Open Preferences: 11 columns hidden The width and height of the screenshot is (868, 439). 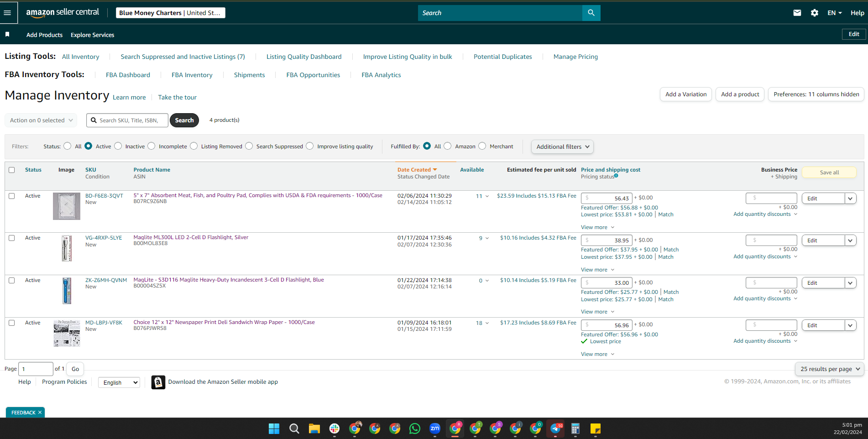coord(816,94)
